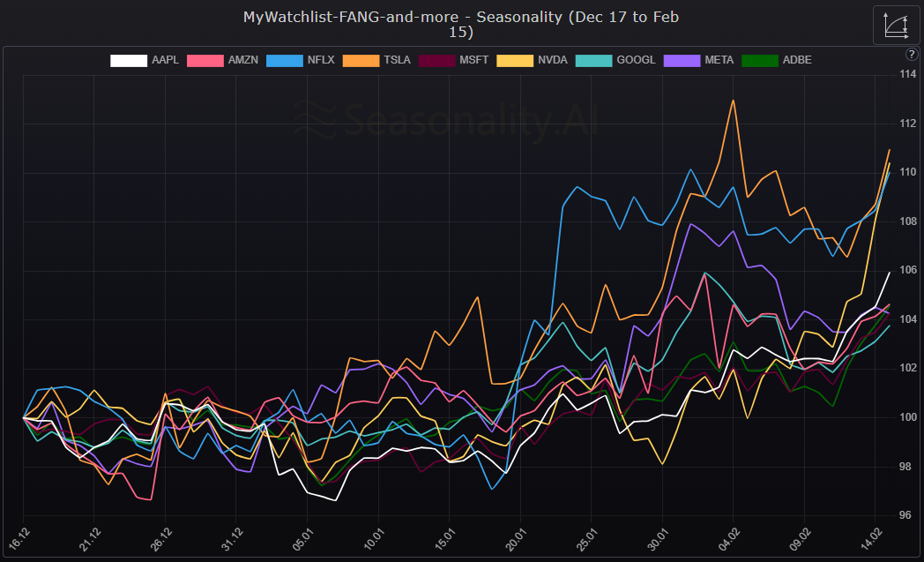Click the chart scale icon button
The height and width of the screenshot is (562, 924).
coord(896,26)
